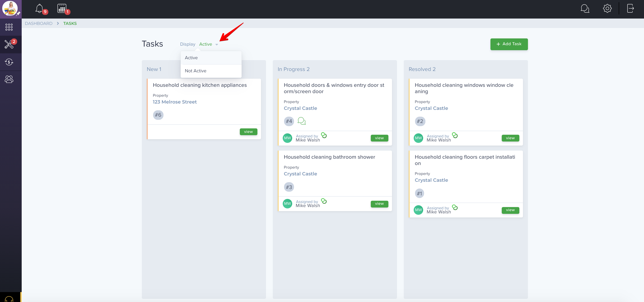Viewport: 644px width, 302px height.
Task: Click title Household cleaning kitchen appliances
Action: click(200, 85)
